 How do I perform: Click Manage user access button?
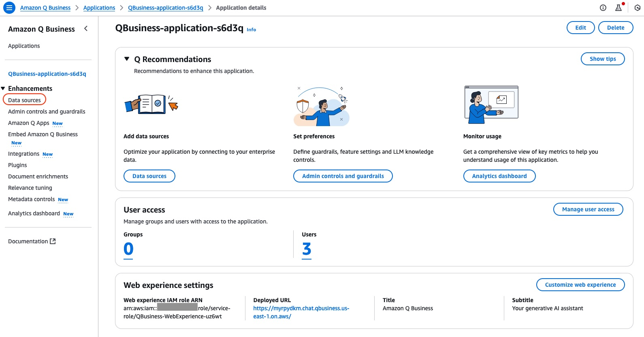click(x=588, y=209)
